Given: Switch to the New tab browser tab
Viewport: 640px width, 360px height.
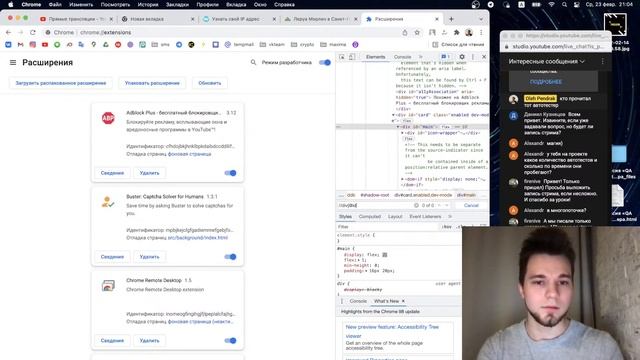Looking at the screenshot, I should [x=158, y=19].
